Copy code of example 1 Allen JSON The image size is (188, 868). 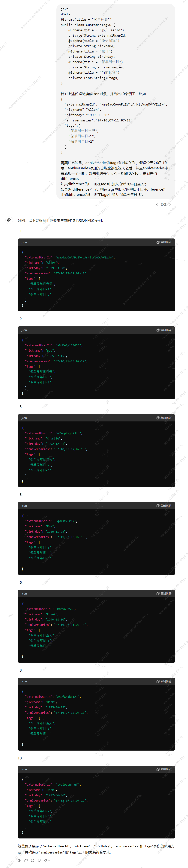click(164, 242)
